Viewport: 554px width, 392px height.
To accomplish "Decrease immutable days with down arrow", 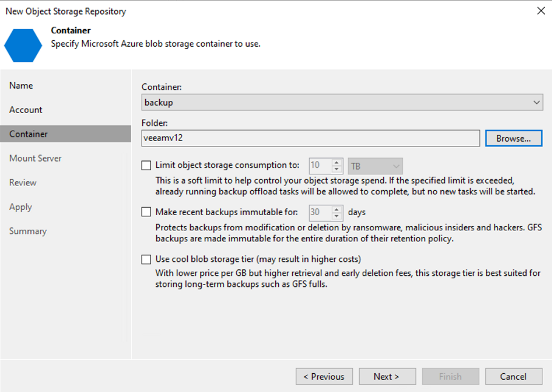I will click(x=337, y=216).
